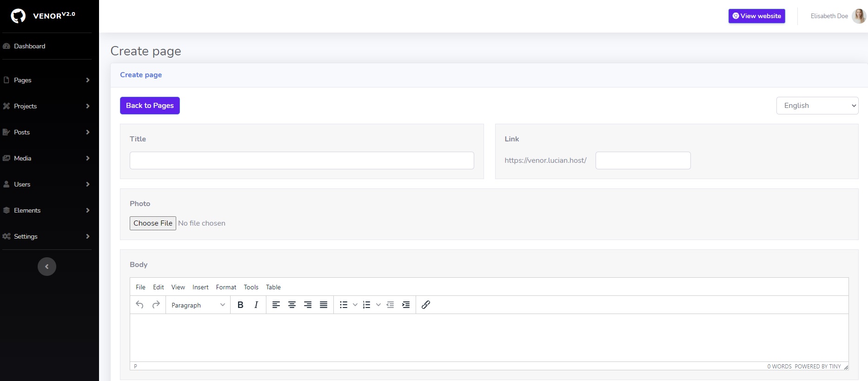Click the redo arrow in editor toolbar
868x381 pixels.
156,305
